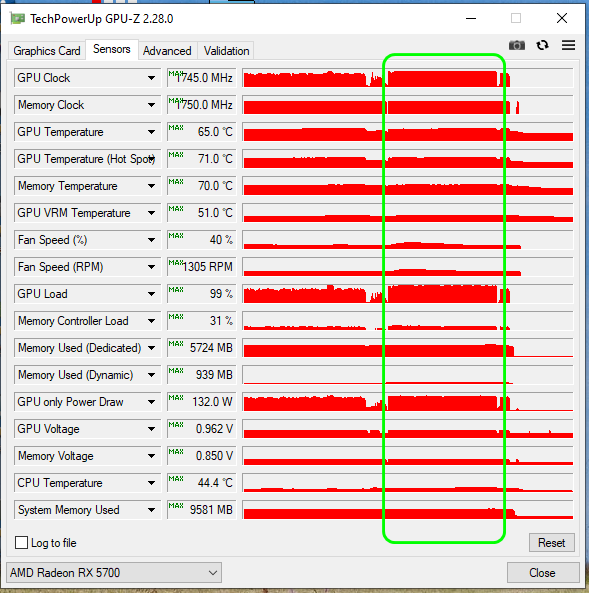Image resolution: width=589 pixels, height=593 pixels.
Task: Switch to the Graphics Card tab
Action: pos(47,51)
